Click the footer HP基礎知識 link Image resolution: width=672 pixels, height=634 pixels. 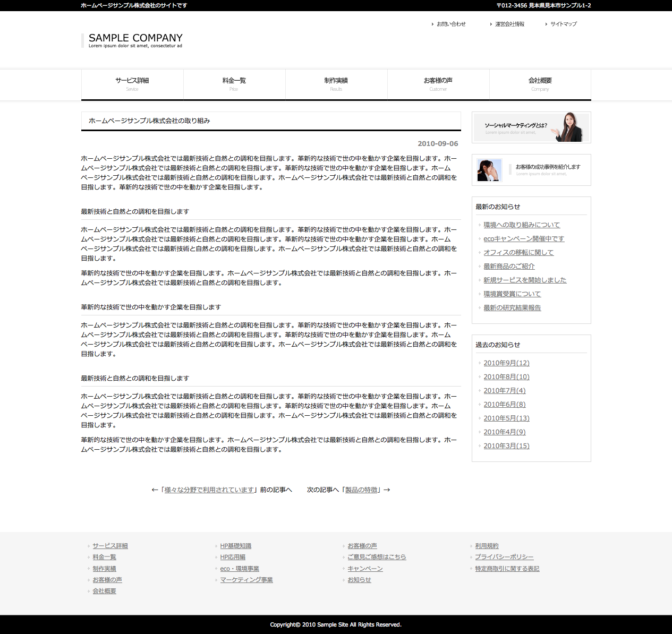(x=236, y=546)
